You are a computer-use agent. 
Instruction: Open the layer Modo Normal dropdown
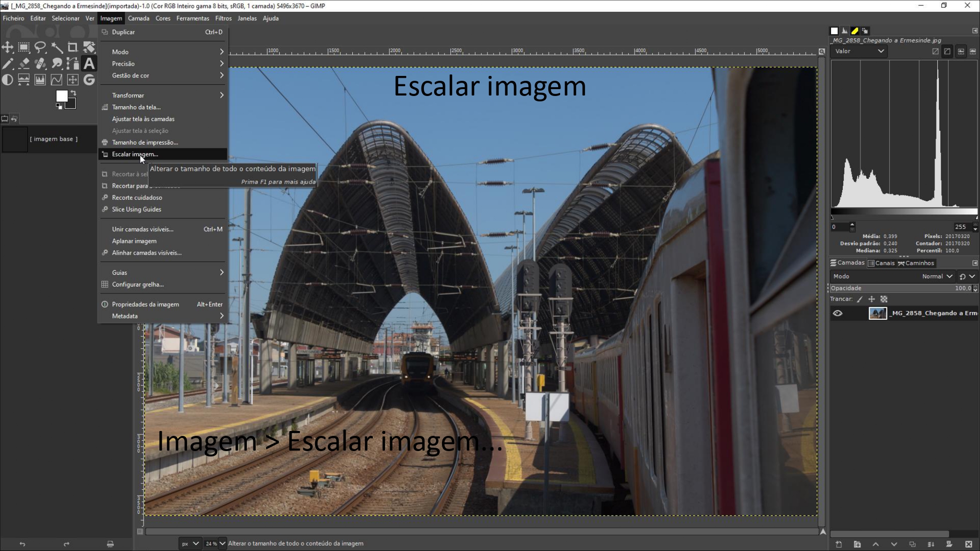(936, 277)
